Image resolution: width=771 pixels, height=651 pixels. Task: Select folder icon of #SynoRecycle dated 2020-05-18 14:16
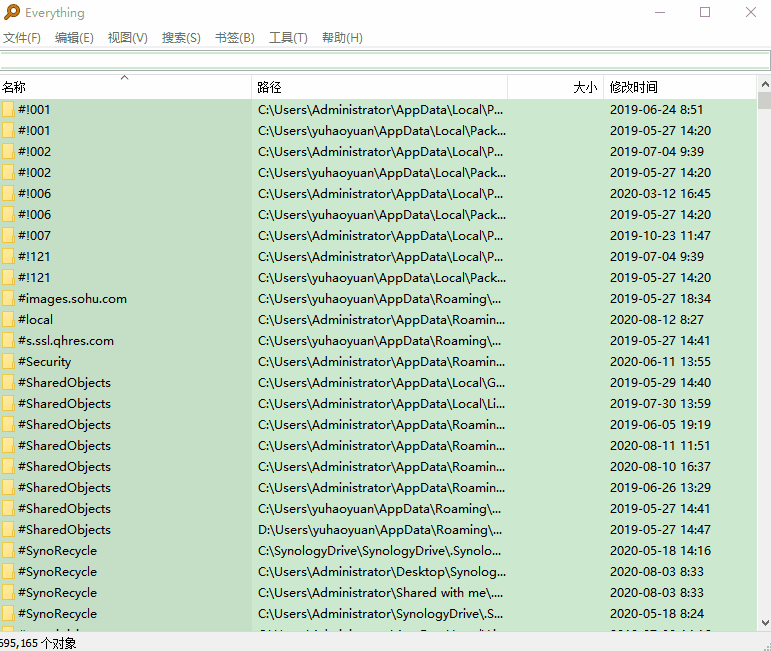[x=8, y=551]
